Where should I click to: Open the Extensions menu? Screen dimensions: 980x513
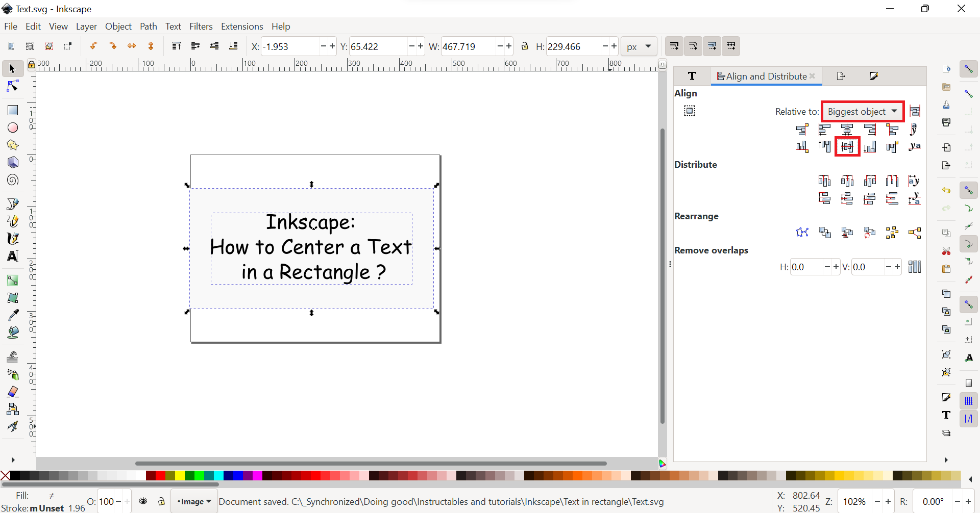[x=242, y=26]
